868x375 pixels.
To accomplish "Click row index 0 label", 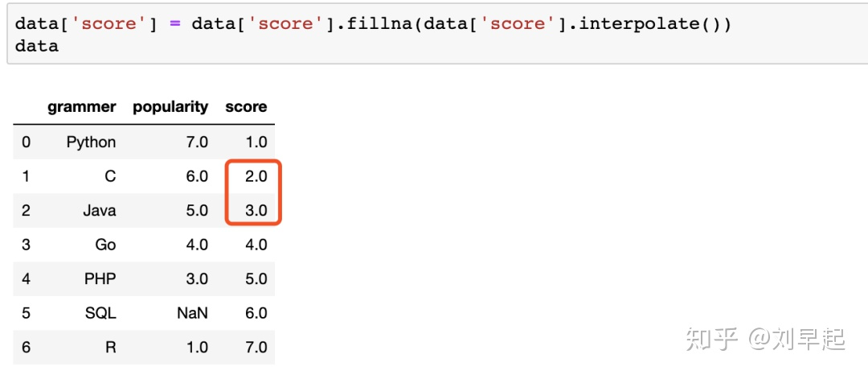I will click(26, 142).
